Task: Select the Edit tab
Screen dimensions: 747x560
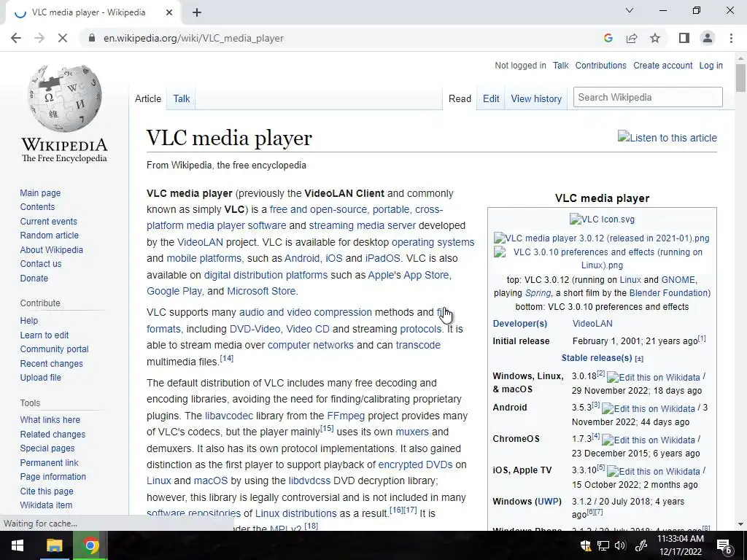Action: click(x=491, y=98)
